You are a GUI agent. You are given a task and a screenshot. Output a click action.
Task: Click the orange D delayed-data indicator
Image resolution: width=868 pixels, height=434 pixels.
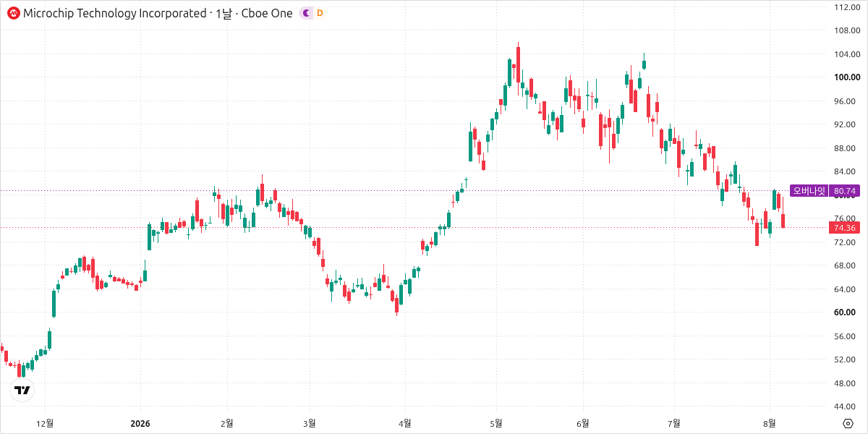click(320, 13)
